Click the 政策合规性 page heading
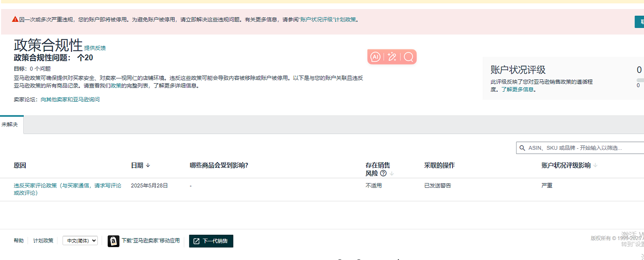 point(48,45)
